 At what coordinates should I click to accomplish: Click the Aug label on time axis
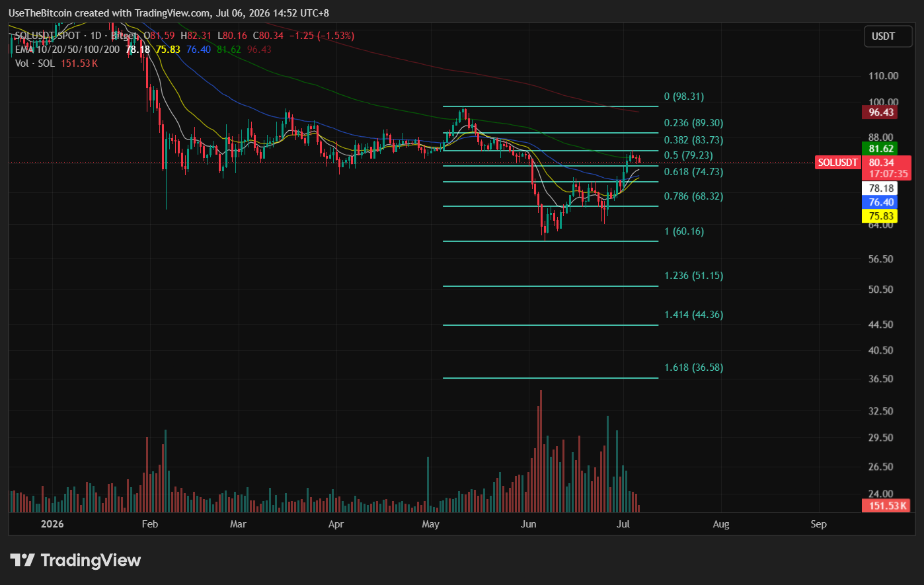coord(721,524)
